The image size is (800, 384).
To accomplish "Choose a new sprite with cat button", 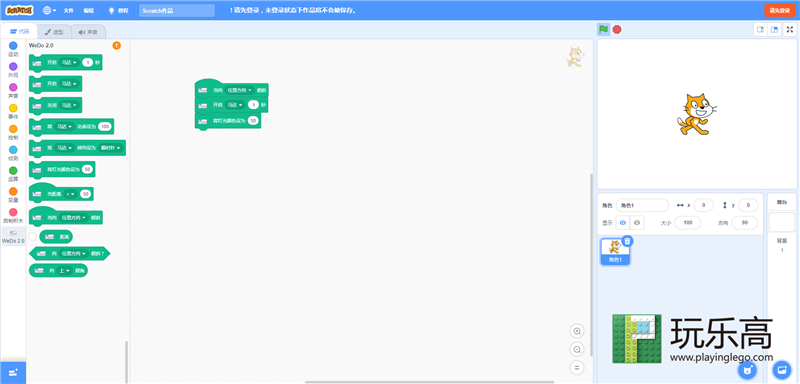I will click(747, 370).
